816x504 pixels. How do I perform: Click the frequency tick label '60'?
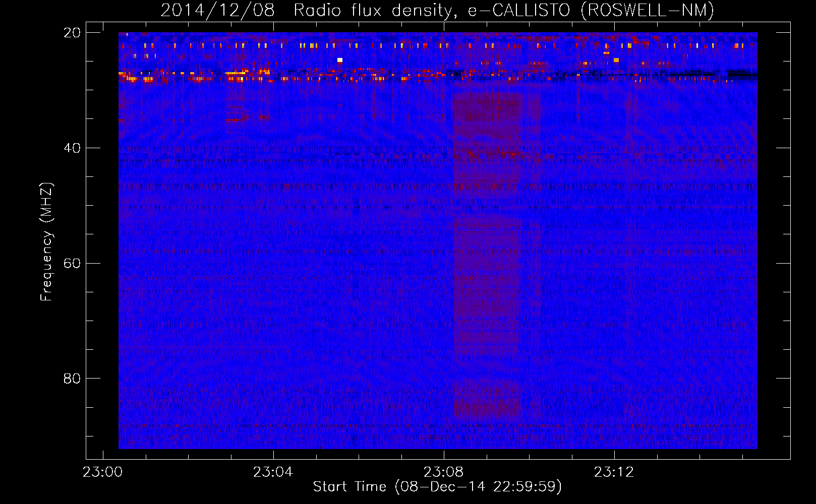click(72, 264)
